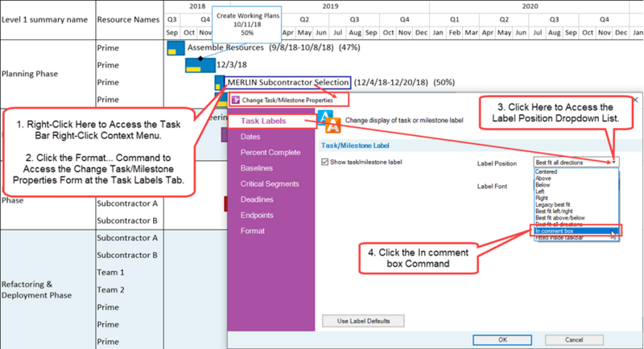Click the Use Label Defaults button

coord(363,321)
